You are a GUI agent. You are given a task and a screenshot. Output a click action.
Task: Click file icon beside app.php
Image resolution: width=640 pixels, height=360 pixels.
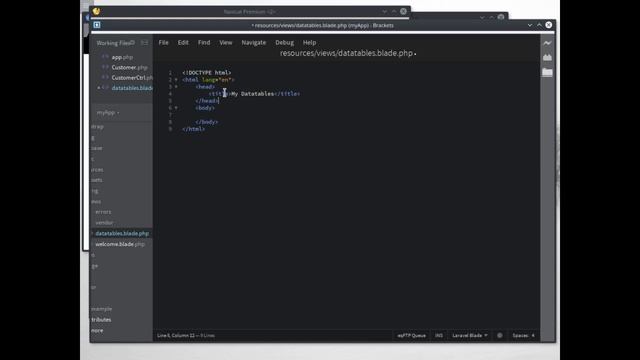(x=105, y=57)
